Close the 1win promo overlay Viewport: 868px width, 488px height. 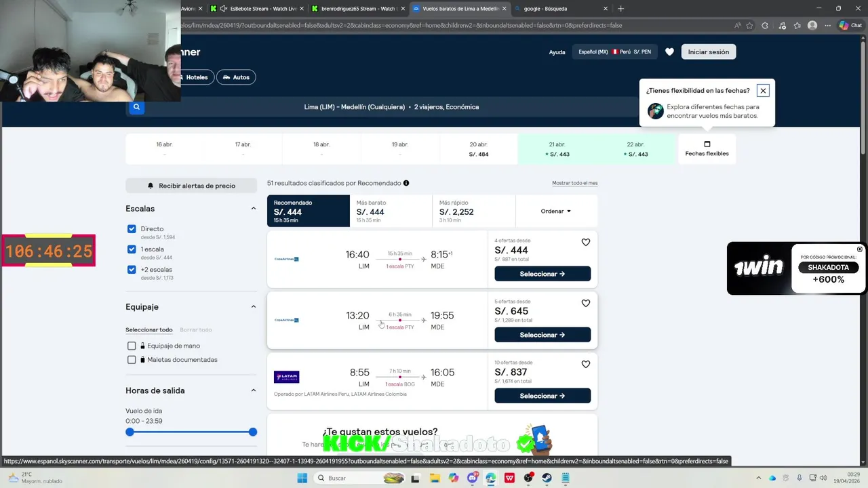click(860, 249)
